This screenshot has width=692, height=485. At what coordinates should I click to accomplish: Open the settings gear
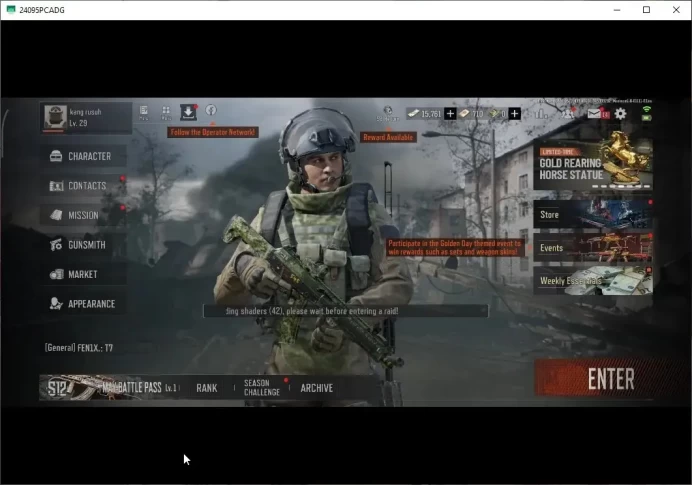click(x=621, y=114)
